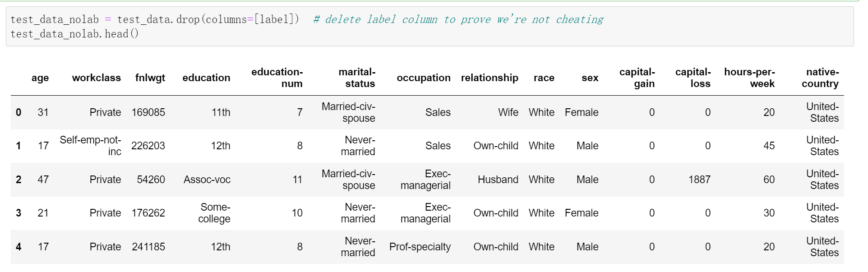
Task: Click the 'Assoc-voc' education cell
Action: pos(207,180)
